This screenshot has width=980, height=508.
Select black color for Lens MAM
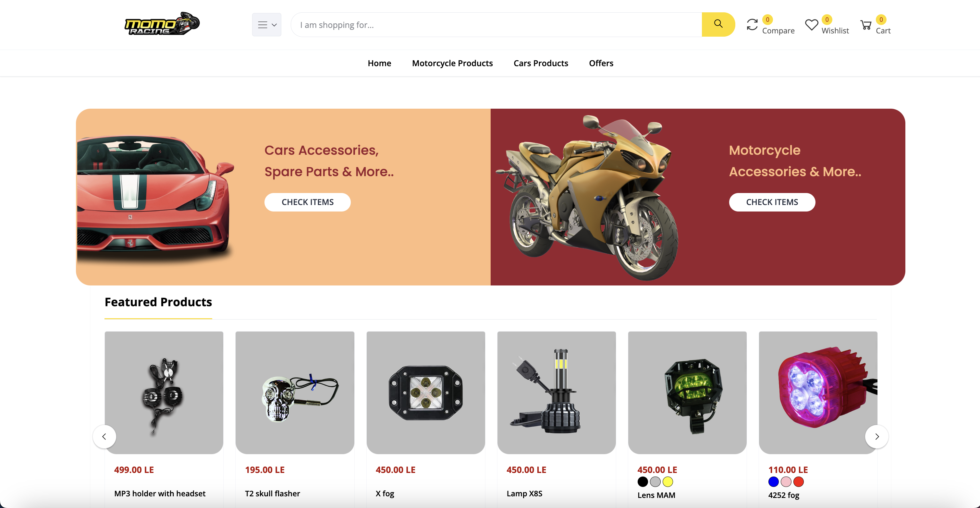[643, 482]
